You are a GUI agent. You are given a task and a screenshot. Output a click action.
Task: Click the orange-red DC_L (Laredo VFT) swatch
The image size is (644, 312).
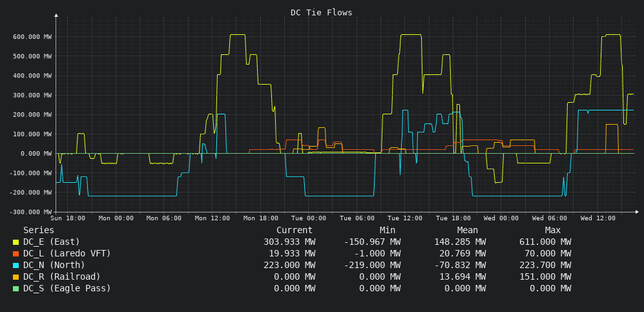point(16,254)
